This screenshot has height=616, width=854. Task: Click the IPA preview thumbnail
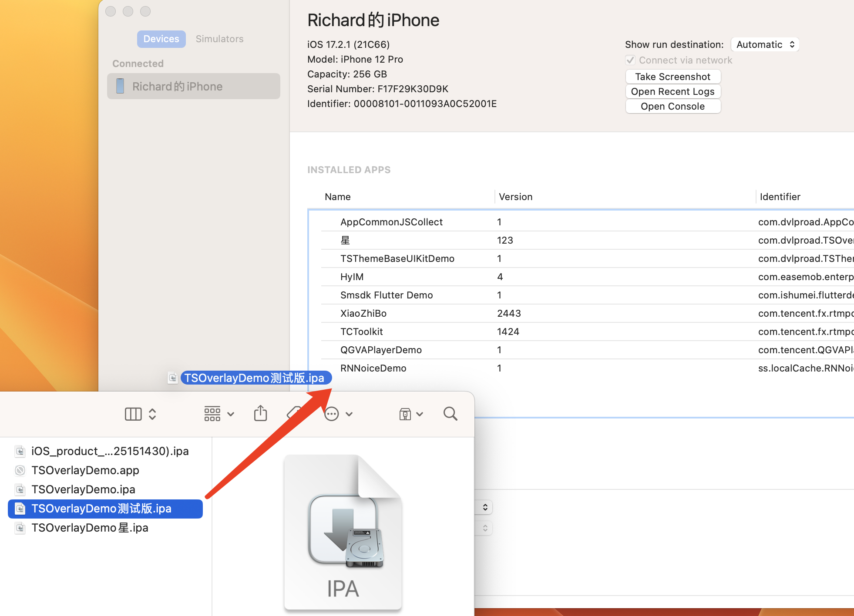[x=343, y=532]
